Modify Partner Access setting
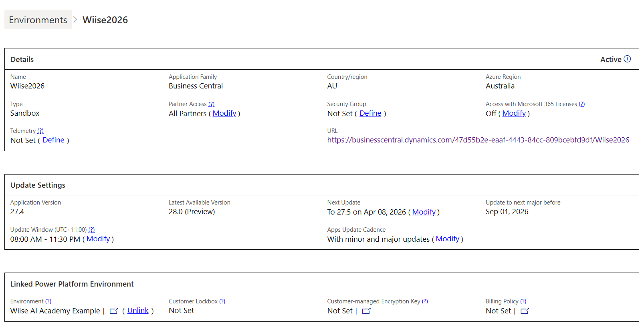644x327 pixels. [224, 113]
